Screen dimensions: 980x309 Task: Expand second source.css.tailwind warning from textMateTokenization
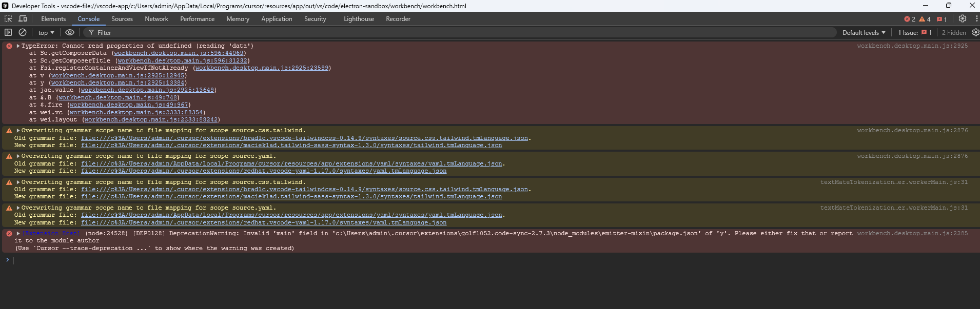18,182
